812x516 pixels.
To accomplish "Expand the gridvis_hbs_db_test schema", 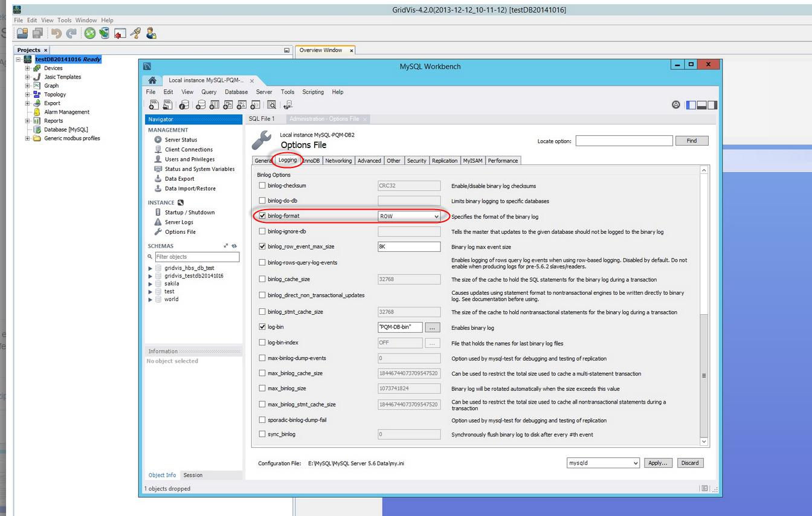I will click(150, 268).
